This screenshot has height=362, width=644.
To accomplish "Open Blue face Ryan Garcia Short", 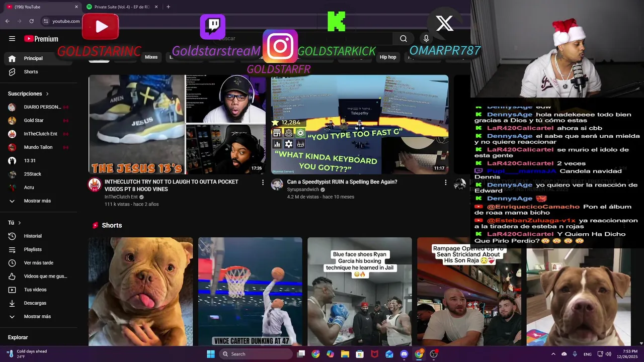I will pyautogui.click(x=360, y=292).
